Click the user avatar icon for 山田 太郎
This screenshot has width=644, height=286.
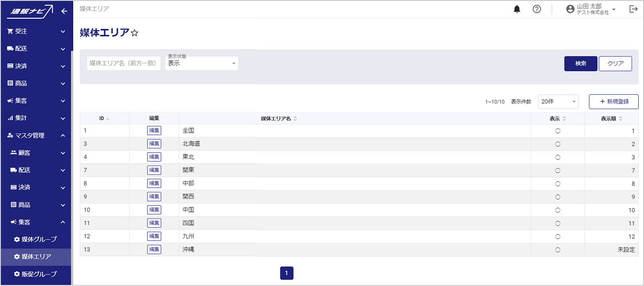(570, 9)
